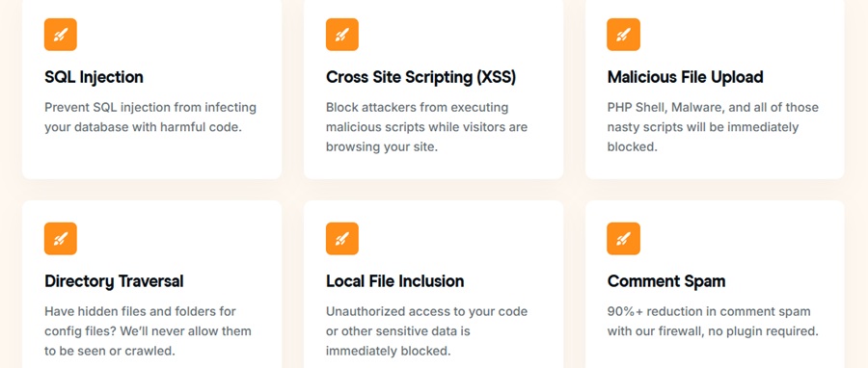Click the orange icon above Cross Site Scripting

(x=342, y=35)
